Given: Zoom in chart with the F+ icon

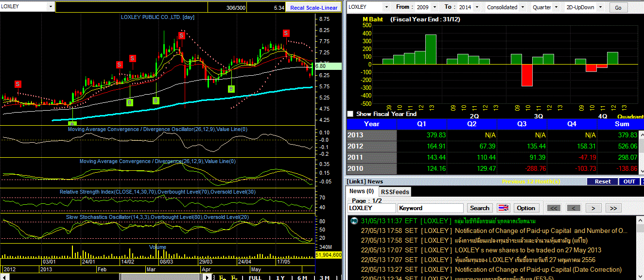Looking at the screenshot, I should click(222, 278).
